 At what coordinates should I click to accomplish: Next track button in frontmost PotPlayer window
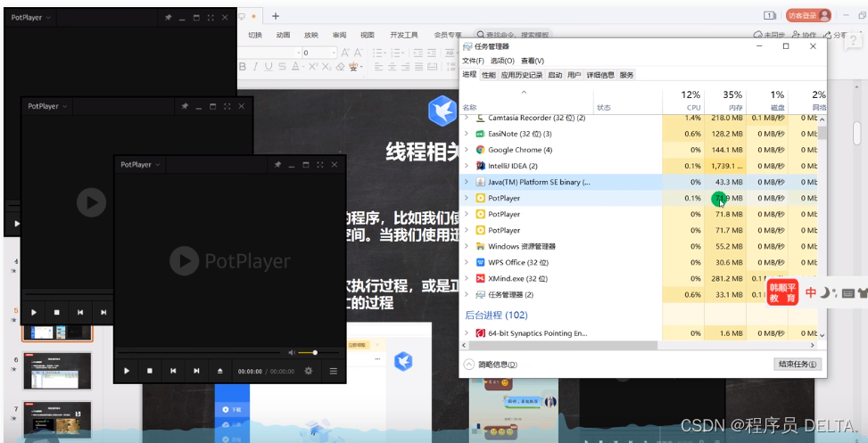coord(196,371)
